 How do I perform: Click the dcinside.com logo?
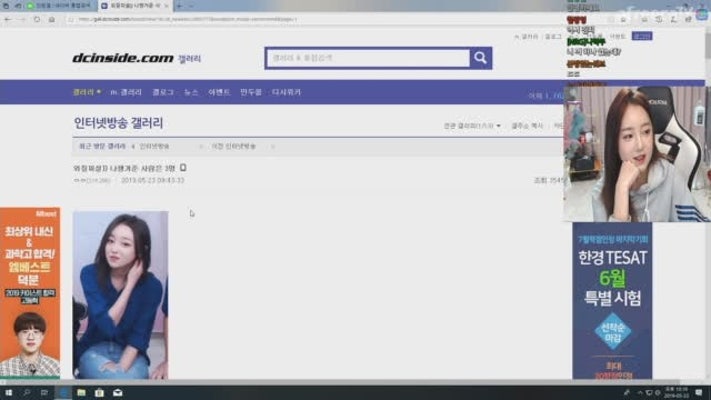(x=122, y=58)
